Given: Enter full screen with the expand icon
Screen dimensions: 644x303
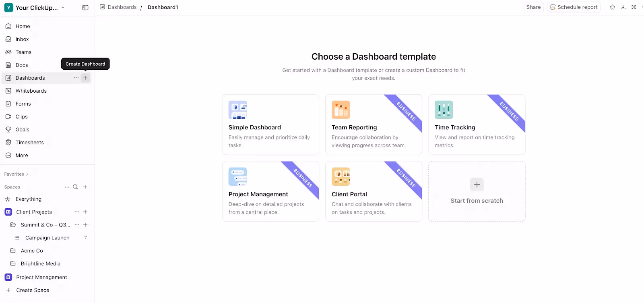Looking at the screenshot, I should 634,7.
